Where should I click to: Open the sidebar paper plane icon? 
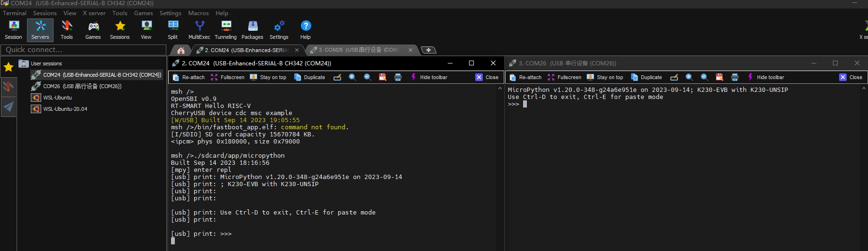(9, 107)
